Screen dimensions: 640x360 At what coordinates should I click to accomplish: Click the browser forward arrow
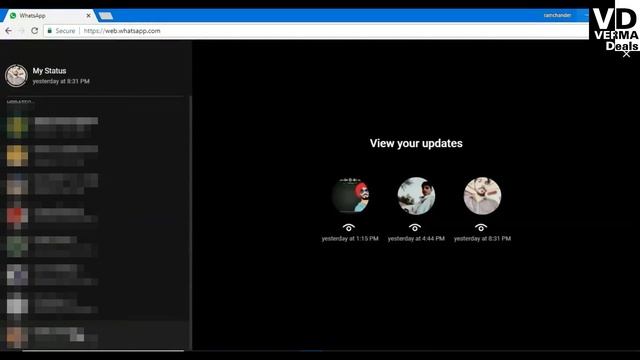(x=22, y=31)
